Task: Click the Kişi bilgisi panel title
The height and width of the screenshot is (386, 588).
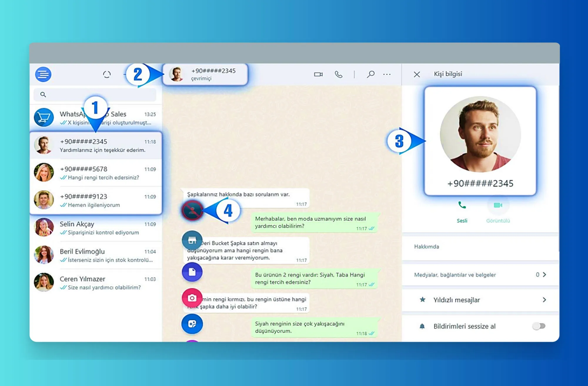Action: pyautogui.click(x=448, y=74)
